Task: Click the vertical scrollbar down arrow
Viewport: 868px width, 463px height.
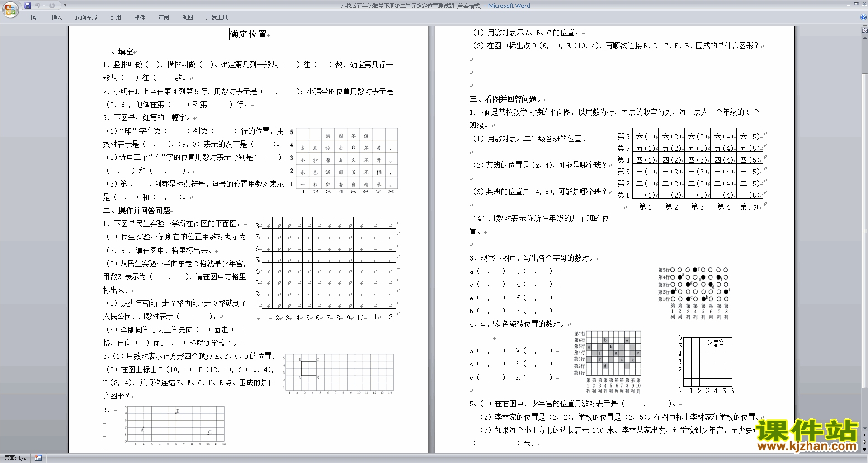Action: [x=864, y=428]
